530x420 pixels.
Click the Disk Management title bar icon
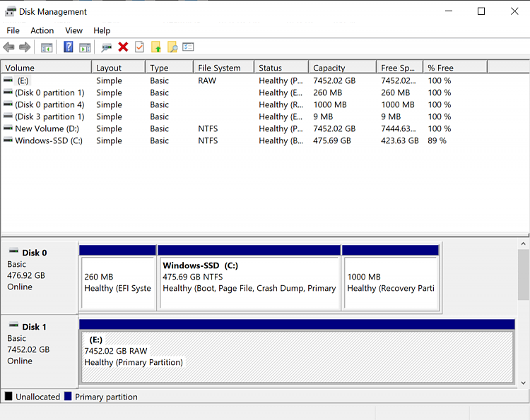11,11
